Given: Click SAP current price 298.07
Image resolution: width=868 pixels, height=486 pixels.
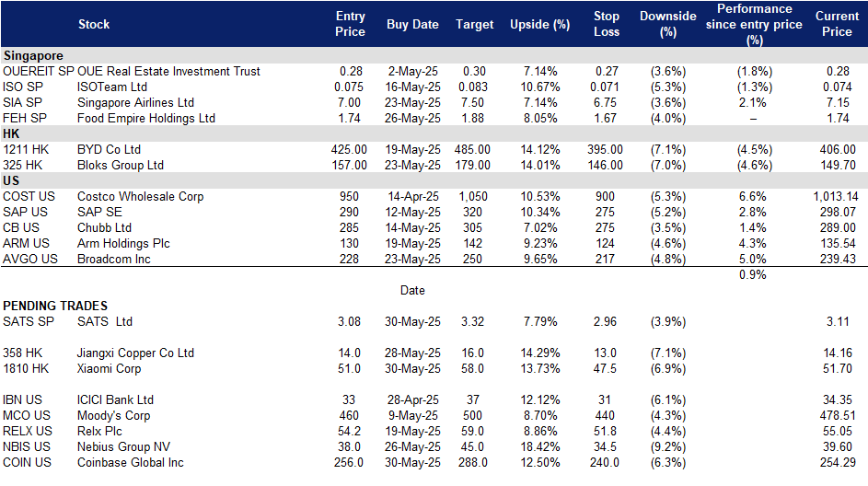Looking at the screenshot, I should [x=838, y=212].
